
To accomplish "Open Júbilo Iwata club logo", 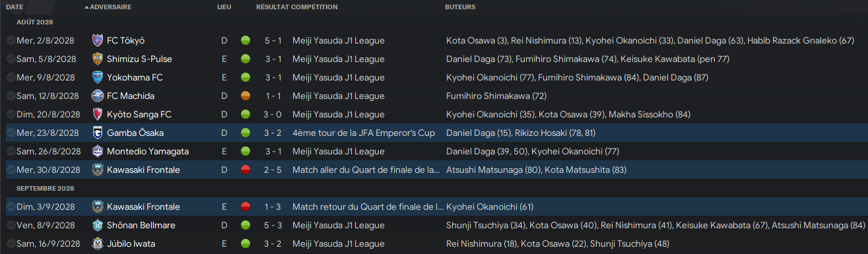I will coord(98,243).
